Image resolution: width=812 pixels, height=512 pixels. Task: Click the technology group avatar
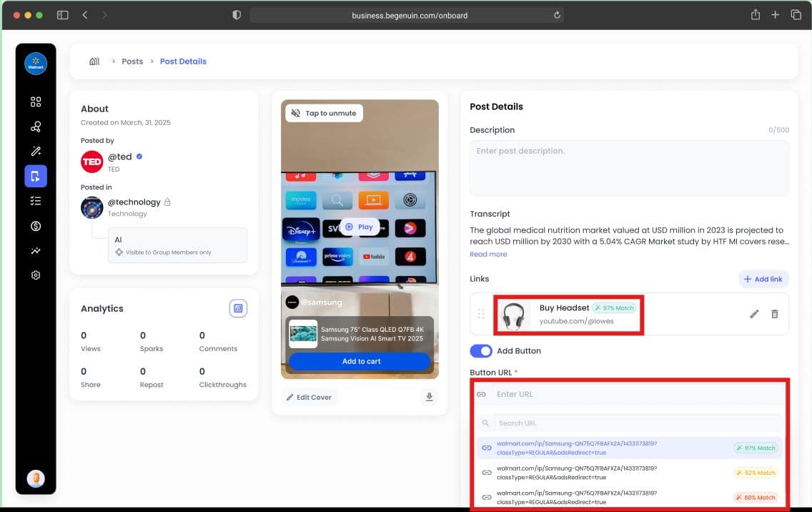[x=91, y=207]
